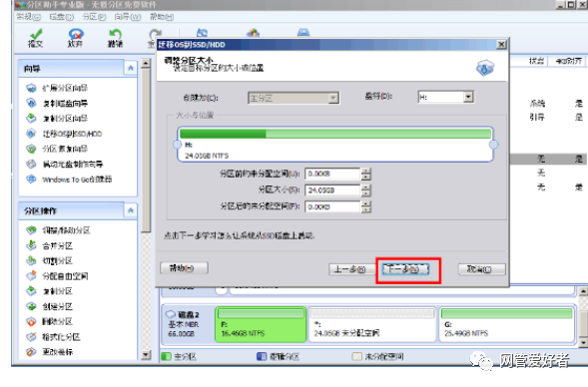Click the H: partition size bar

335,145
